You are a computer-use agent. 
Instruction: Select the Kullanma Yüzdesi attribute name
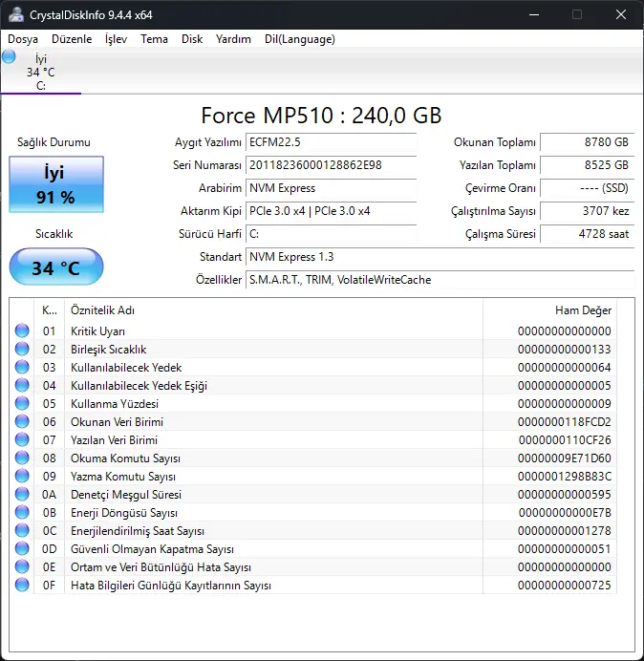pyautogui.click(x=115, y=404)
